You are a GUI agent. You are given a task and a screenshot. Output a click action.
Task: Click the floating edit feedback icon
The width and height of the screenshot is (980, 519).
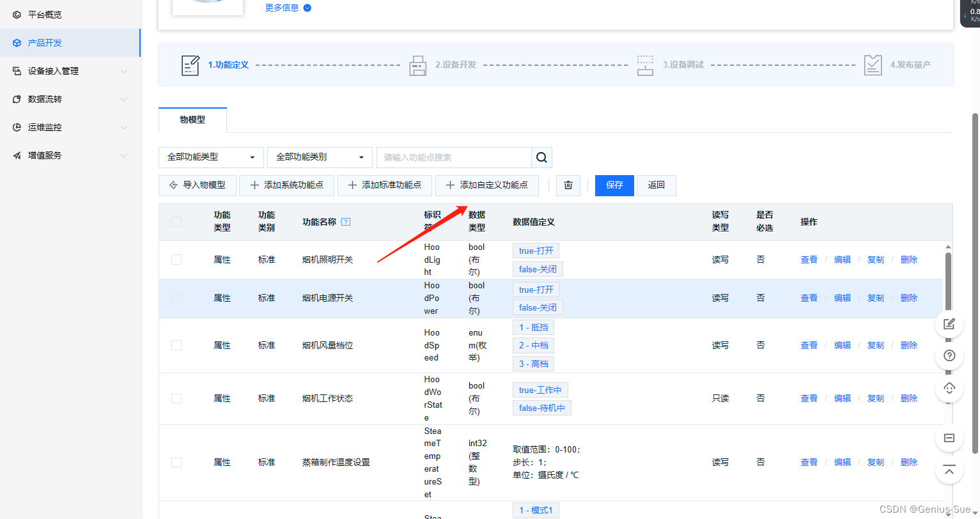pos(949,324)
